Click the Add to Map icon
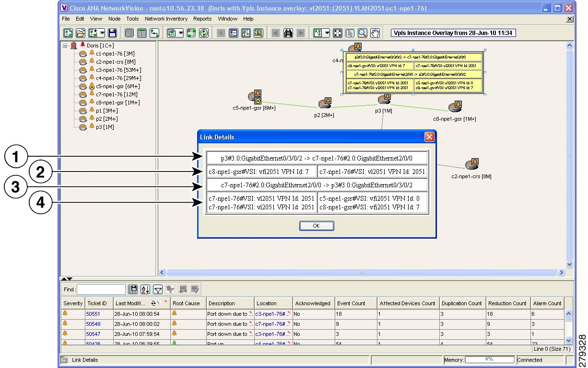Screen dimensions: 588x368 pos(92,33)
